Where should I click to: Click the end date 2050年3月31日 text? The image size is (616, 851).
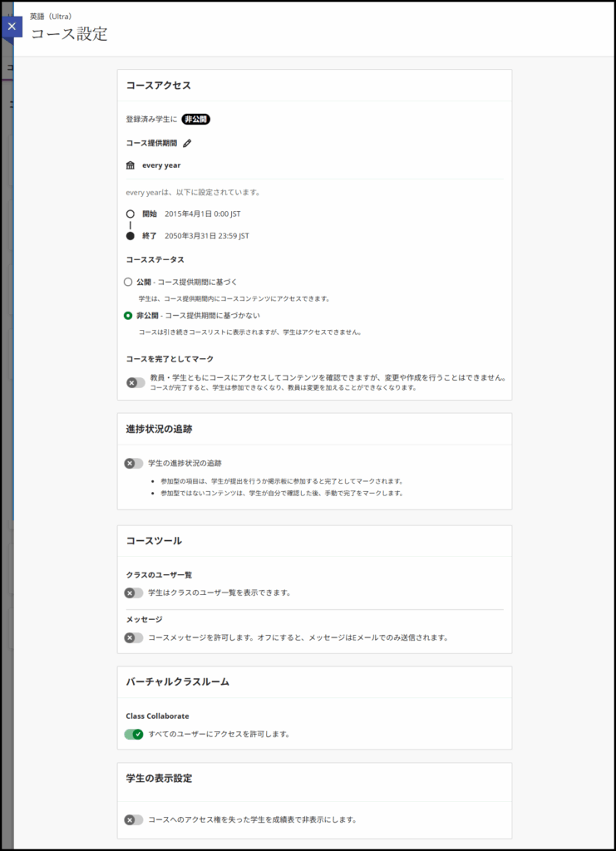tap(206, 236)
